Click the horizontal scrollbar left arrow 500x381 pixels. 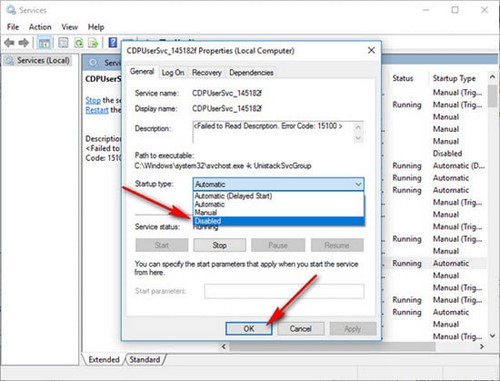click(224, 346)
